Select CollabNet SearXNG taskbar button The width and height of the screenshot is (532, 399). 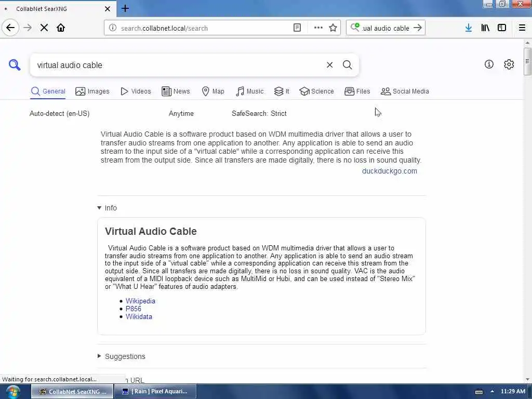coord(72,391)
